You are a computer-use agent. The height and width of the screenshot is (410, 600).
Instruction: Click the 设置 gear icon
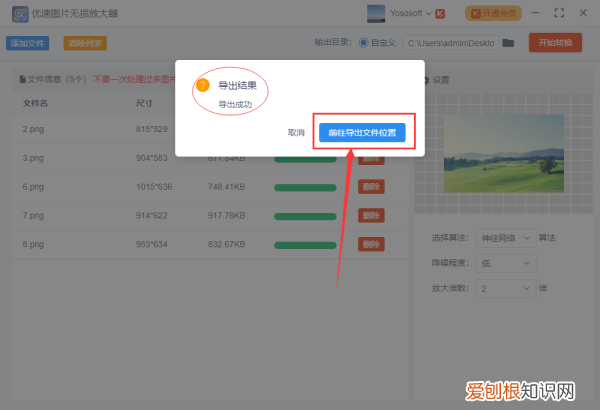coord(427,80)
